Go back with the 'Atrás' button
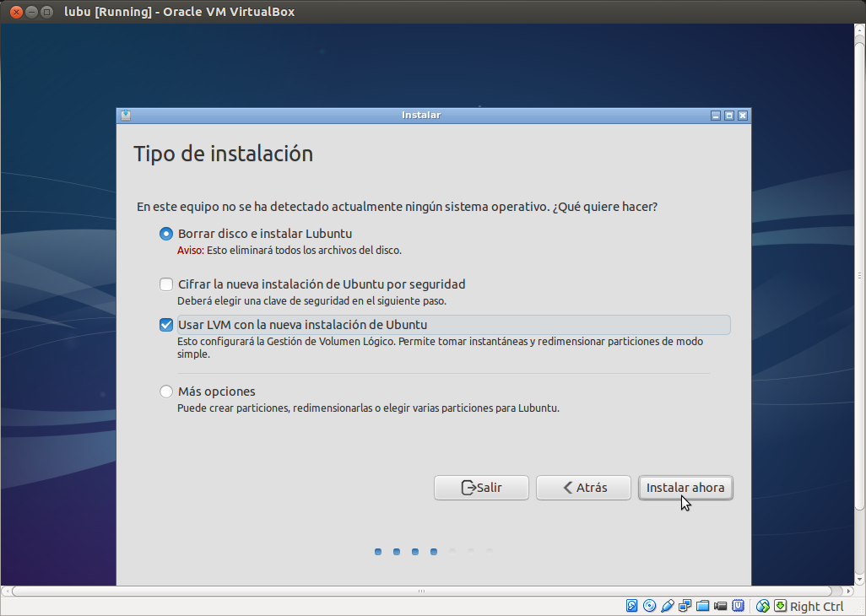 coord(584,488)
